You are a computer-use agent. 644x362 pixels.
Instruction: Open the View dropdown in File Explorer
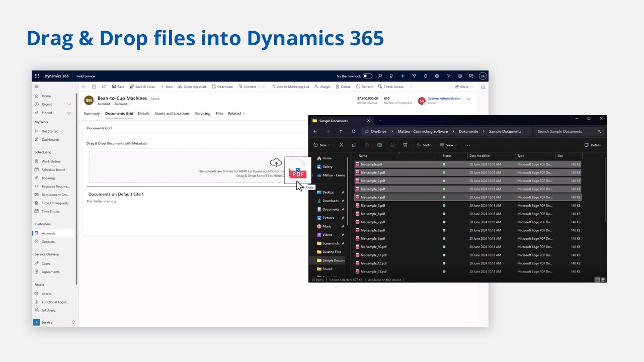click(x=448, y=145)
